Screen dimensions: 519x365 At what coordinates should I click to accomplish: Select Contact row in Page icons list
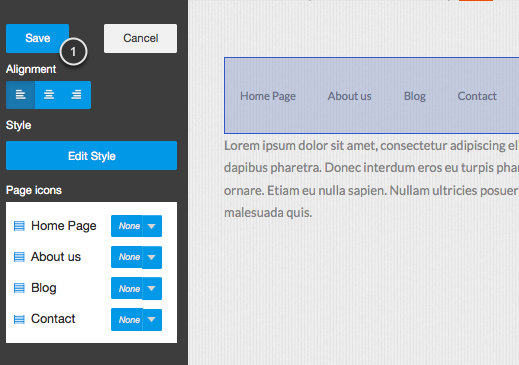(88, 320)
